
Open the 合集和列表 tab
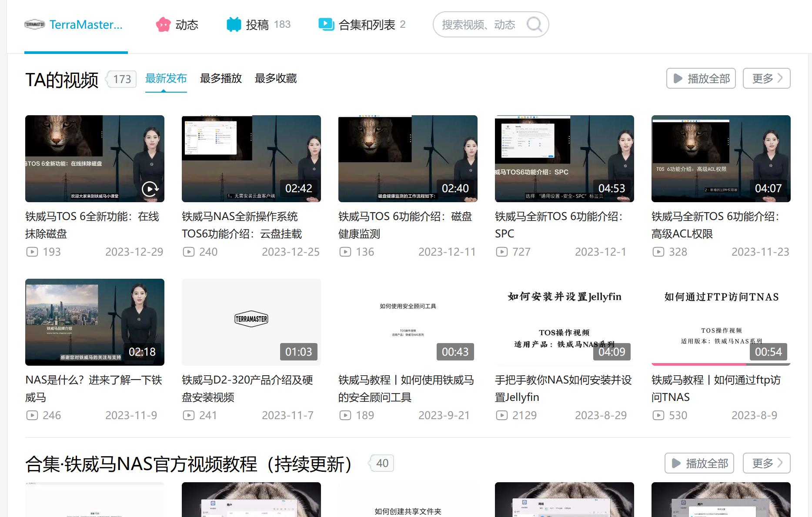pos(362,25)
